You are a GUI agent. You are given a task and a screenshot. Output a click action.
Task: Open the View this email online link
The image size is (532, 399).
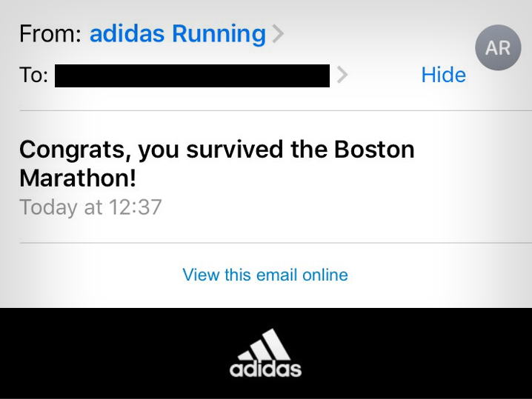coord(265,275)
